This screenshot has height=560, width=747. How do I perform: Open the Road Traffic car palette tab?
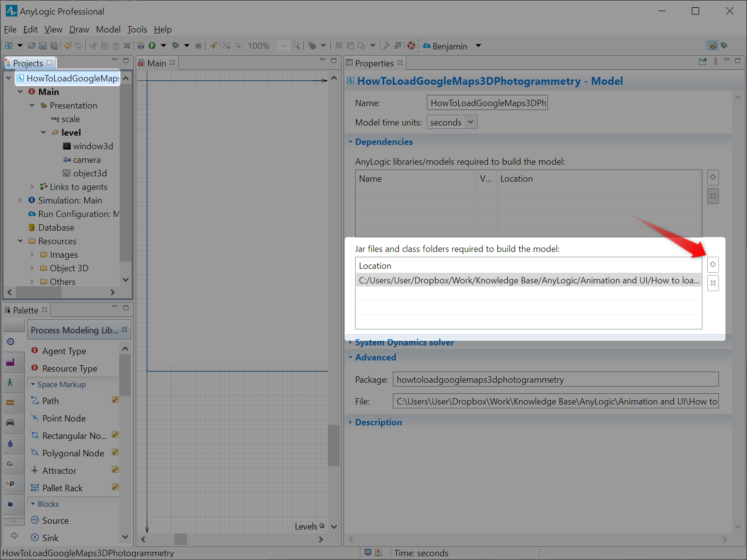tap(10, 423)
